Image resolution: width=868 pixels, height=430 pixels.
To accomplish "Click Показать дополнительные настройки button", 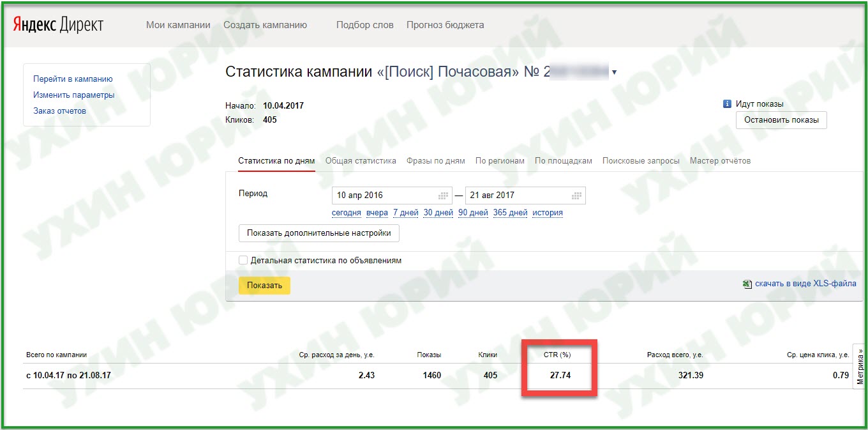I will pos(319,233).
